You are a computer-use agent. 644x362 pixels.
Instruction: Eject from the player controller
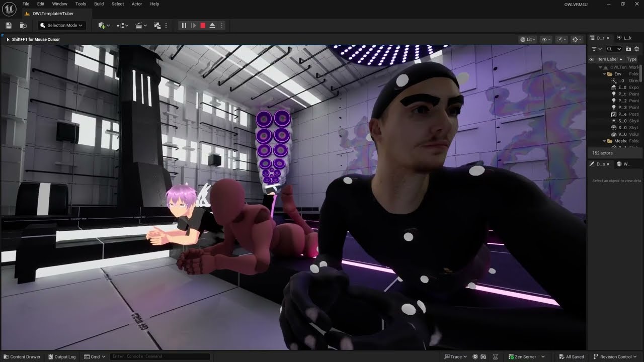click(212, 25)
